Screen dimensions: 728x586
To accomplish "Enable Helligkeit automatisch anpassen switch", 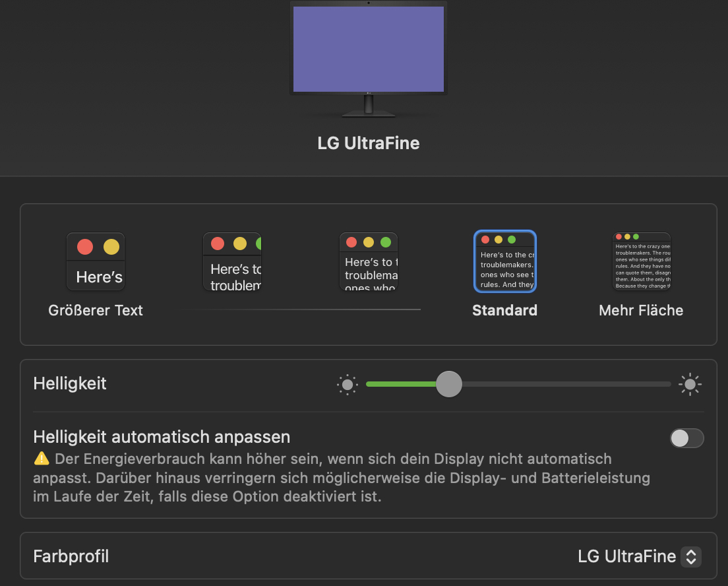I will click(686, 438).
